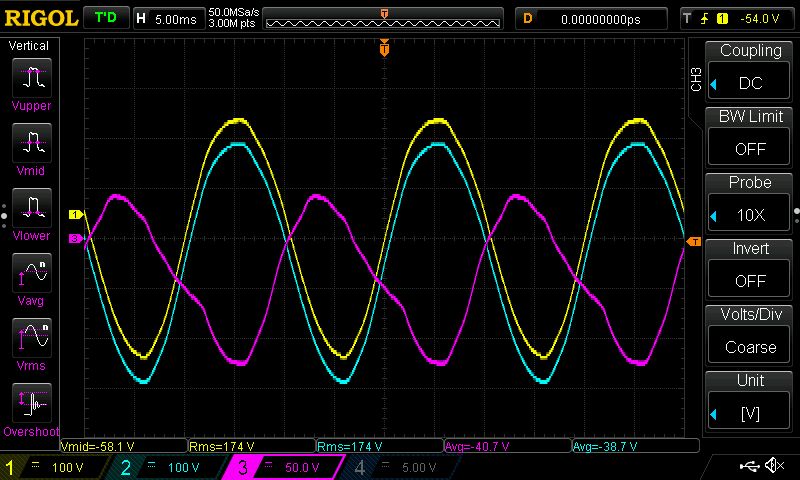Click the Avg=-40.7 V measurement result
Viewport: 800px width, 480px height.
508,446
